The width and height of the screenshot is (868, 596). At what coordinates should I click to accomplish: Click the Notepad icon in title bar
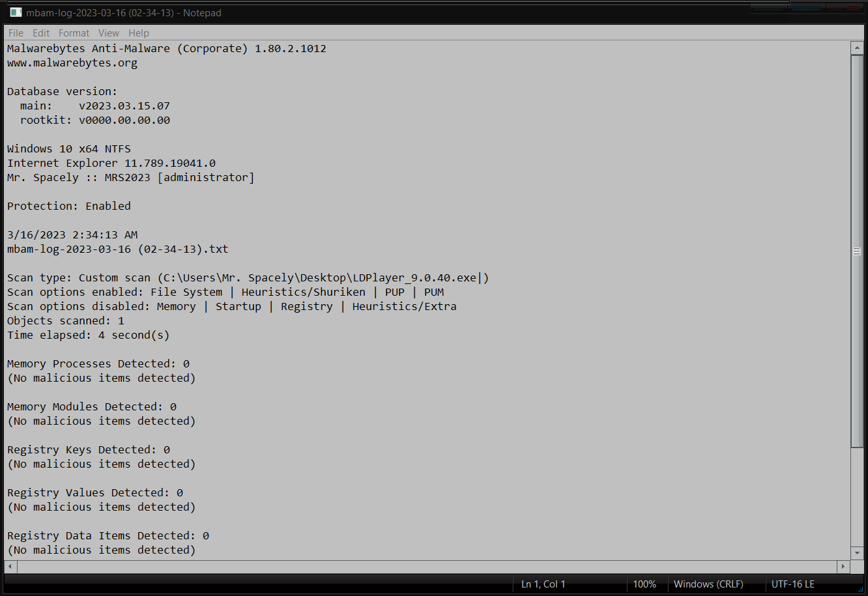[x=16, y=12]
